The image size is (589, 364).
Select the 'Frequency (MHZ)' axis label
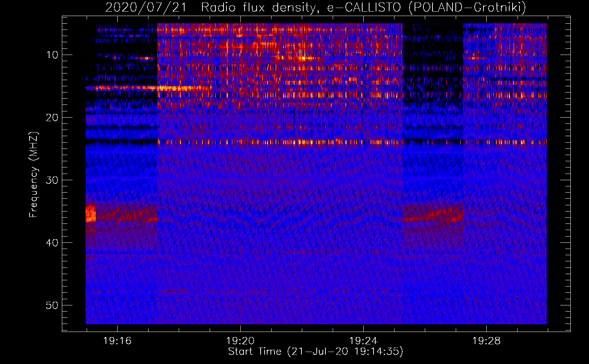coord(33,174)
